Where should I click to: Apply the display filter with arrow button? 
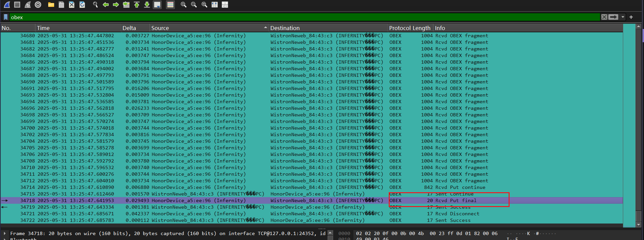[x=613, y=17]
